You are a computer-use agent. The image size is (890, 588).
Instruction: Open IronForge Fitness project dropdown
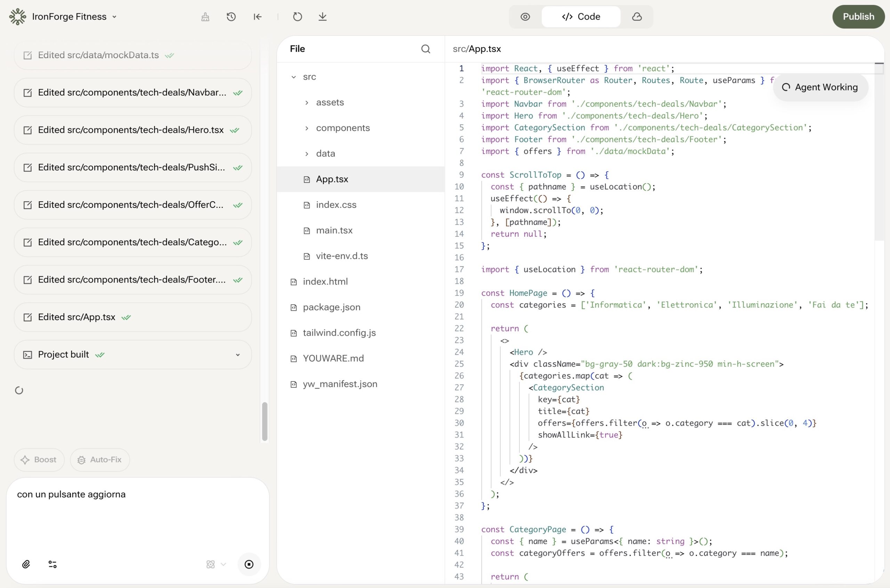74,16
